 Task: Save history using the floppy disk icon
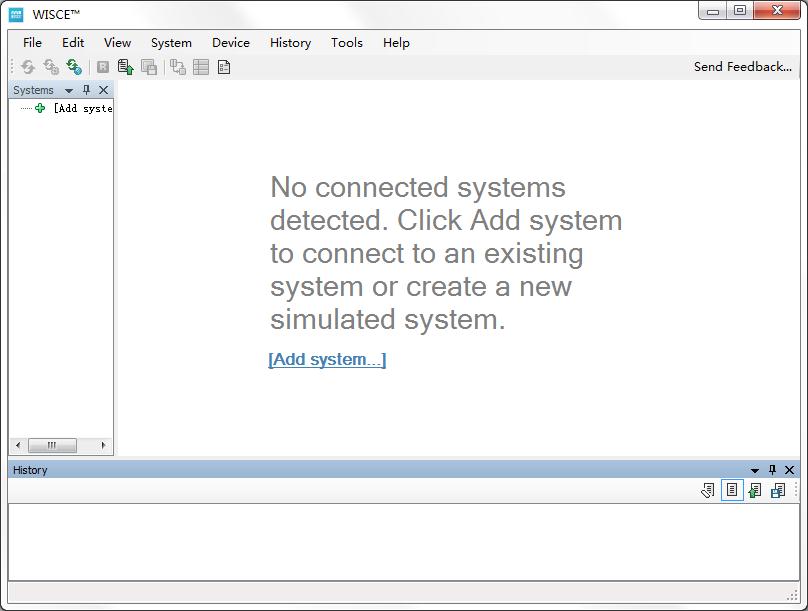pos(778,490)
